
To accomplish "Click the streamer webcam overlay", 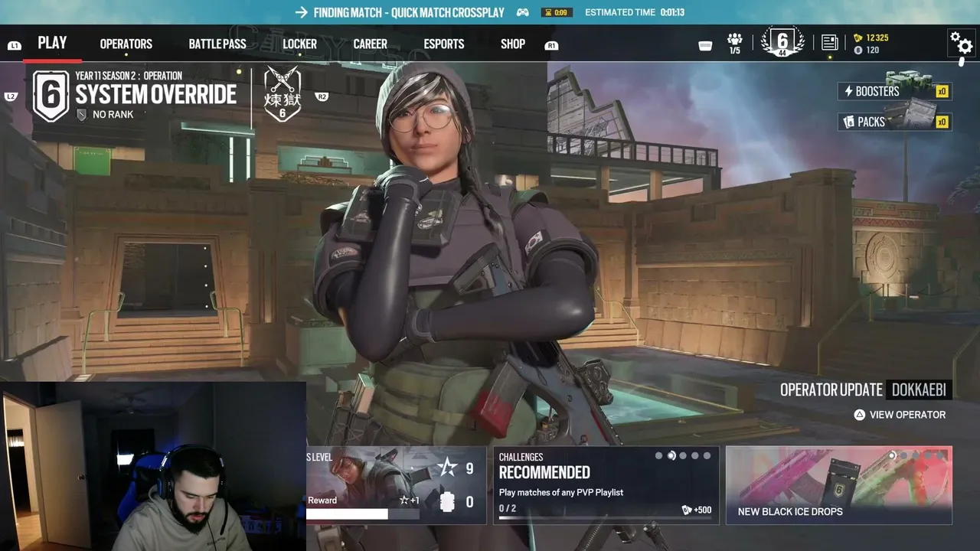I will (x=153, y=466).
